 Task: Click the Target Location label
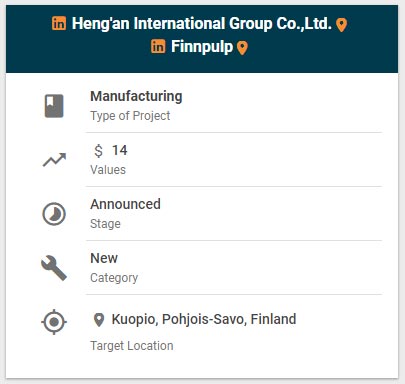point(132,346)
